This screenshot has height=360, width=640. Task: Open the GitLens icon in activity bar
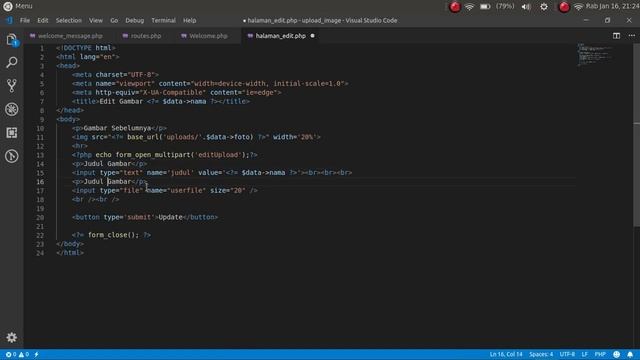tap(12, 156)
